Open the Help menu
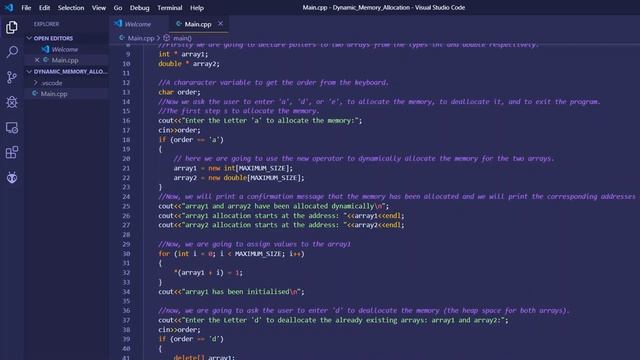The width and height of the screenshot is (640, 360). click(x=197, y=8)
